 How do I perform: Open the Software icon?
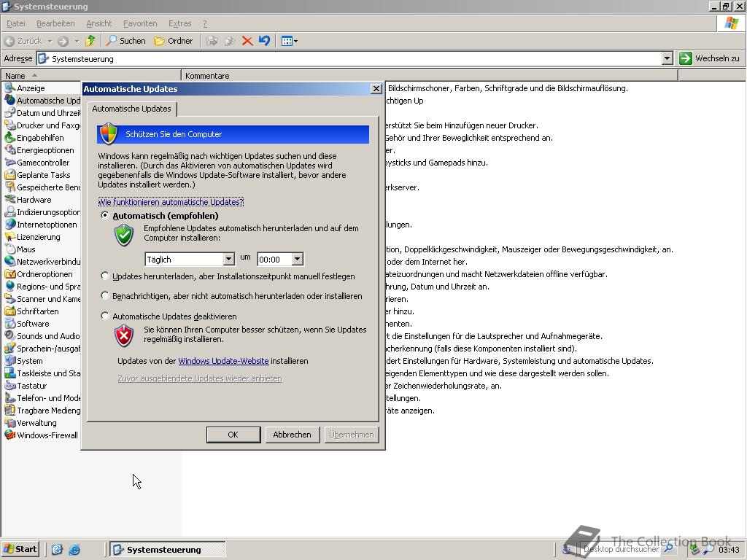coord(10,323)
